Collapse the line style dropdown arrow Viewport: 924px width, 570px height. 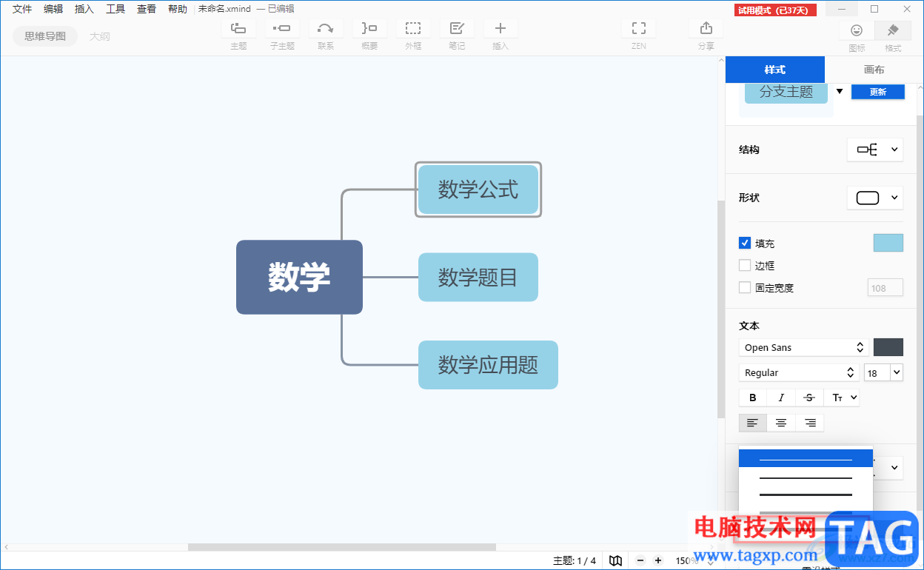894,468
